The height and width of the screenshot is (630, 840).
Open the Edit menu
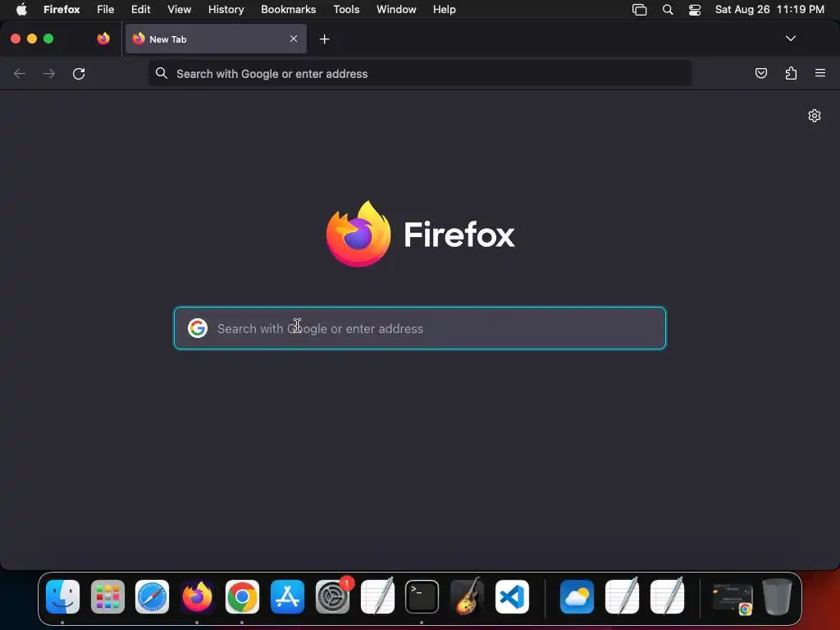(141, 9)
